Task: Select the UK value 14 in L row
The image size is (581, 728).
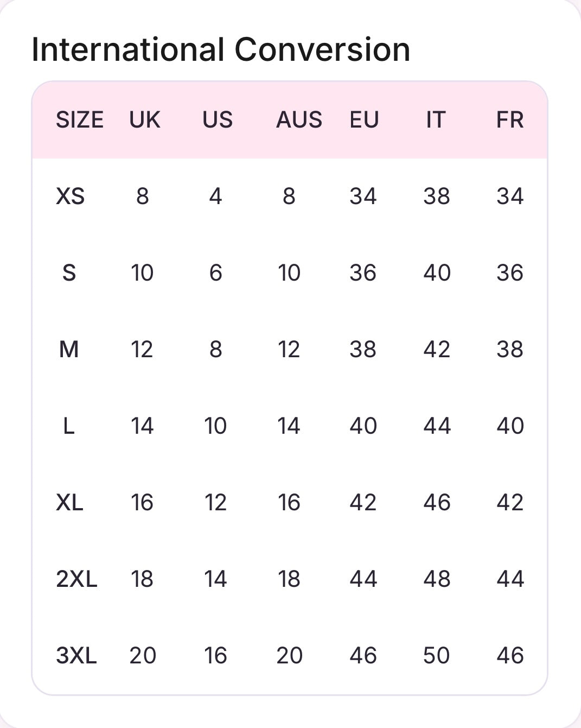Action: pos(142,426)
